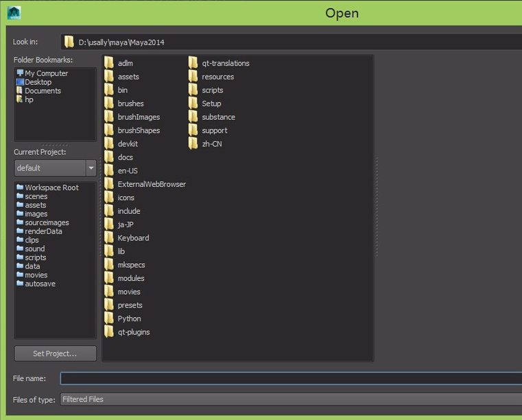
Task: Select the Keyboard folder icon
Action: pos(109,238)
